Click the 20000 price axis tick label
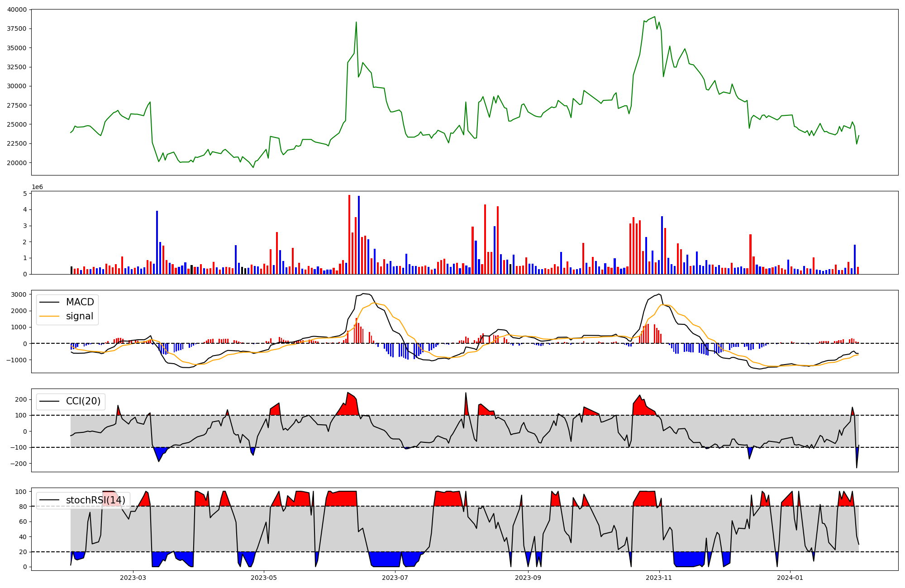 [16, 163]
